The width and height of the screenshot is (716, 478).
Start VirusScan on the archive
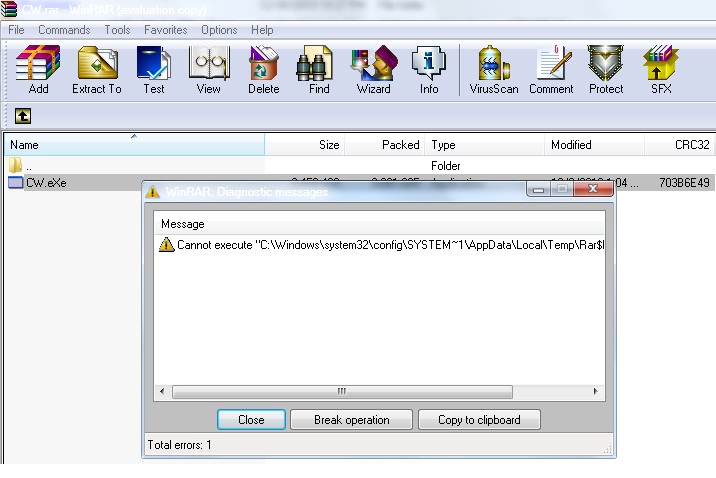click(x=494, y=70)
